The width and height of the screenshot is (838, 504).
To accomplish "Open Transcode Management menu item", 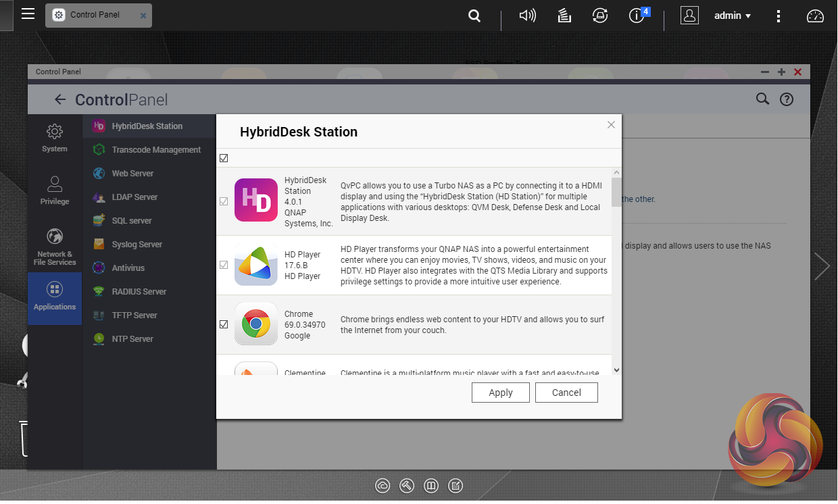I will coord(156,150).
